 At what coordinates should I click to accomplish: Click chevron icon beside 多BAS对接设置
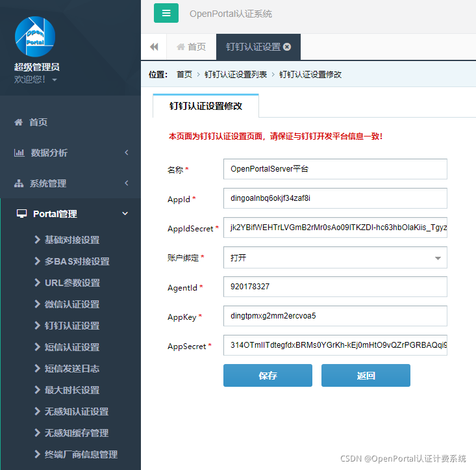pos(37,261)
